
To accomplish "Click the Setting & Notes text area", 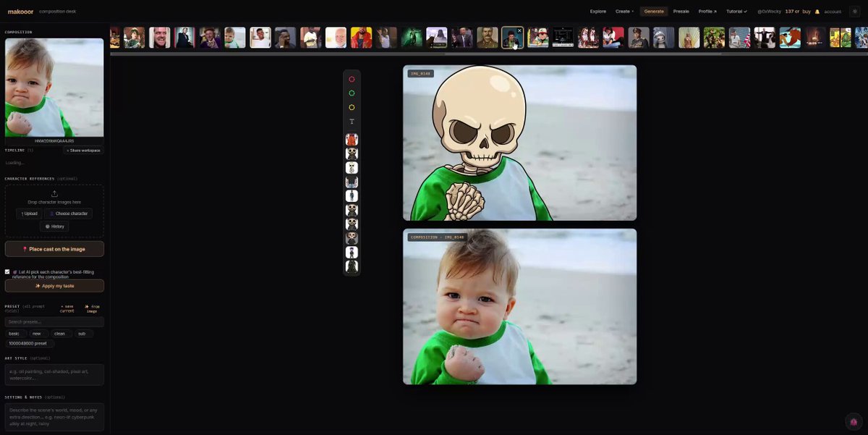I will [54, 417].
